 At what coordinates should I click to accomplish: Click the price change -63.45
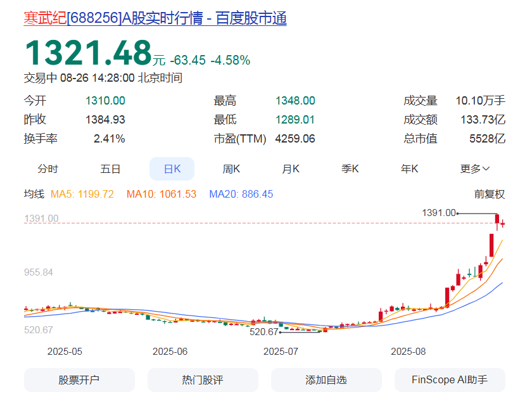187,60
